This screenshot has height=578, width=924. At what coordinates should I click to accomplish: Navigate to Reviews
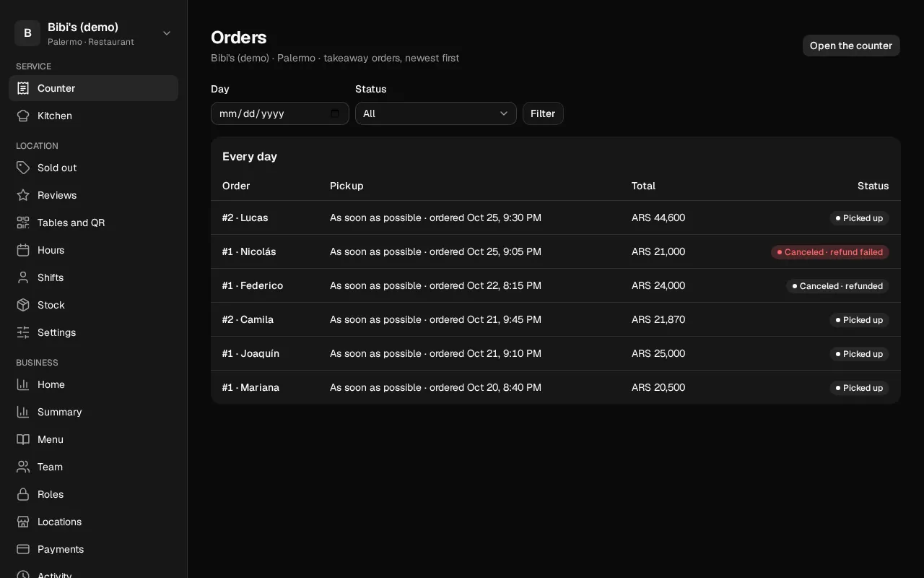(x=93, y=195)
